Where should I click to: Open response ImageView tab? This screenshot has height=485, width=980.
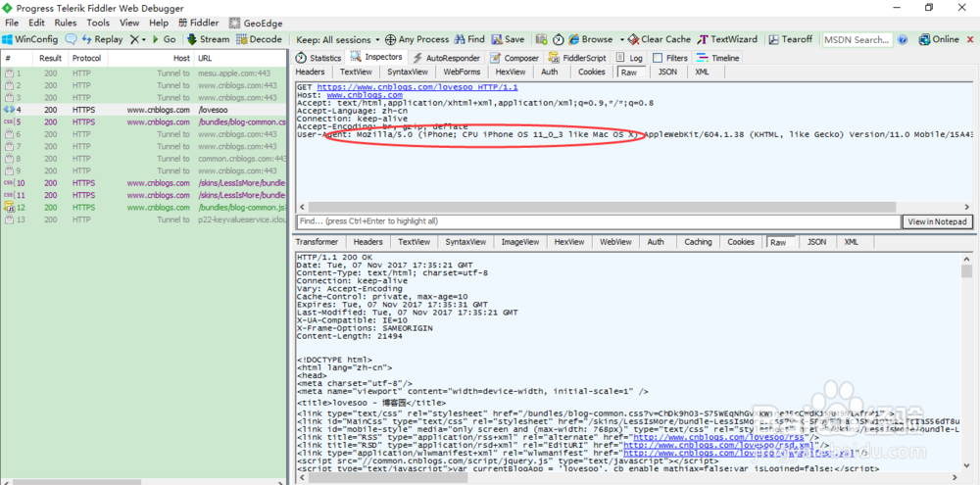520,242
